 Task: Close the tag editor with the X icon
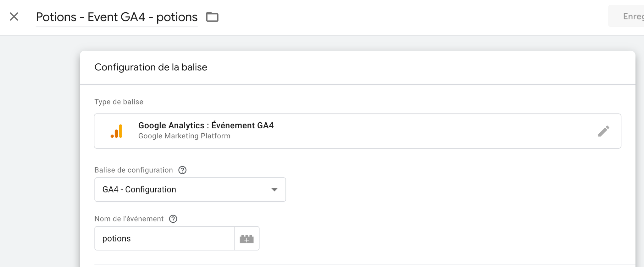pyautogui.click(x=14, y=17)
